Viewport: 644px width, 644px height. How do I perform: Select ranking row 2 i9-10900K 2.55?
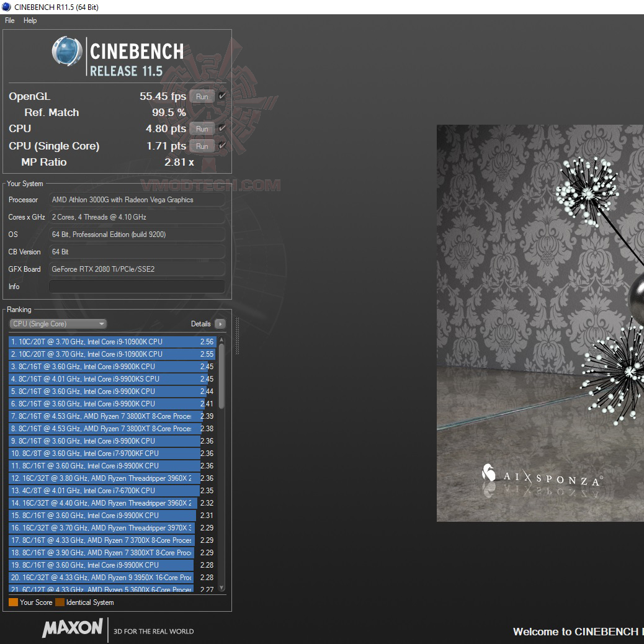pyautogui.click(x=112, y=354)
